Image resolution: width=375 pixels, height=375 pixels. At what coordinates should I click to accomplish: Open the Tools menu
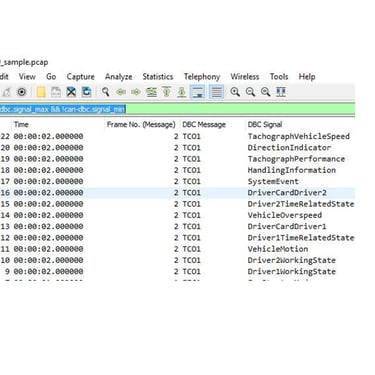tap(279, 77)
